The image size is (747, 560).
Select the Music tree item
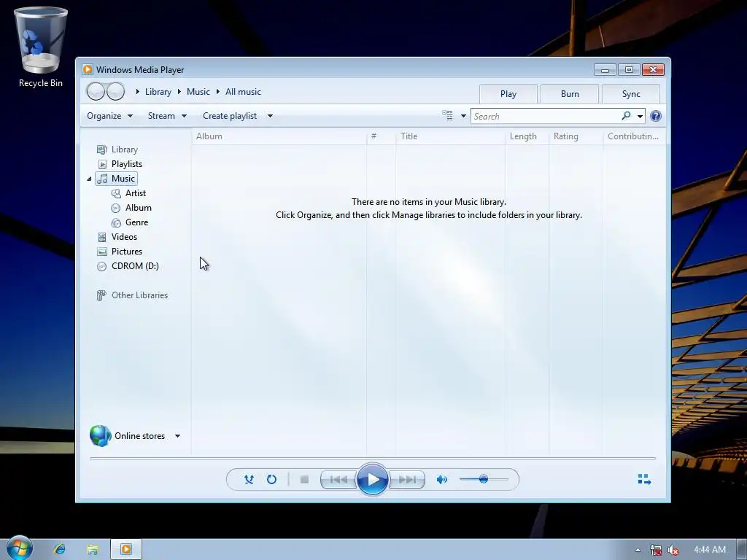[116, 179]
